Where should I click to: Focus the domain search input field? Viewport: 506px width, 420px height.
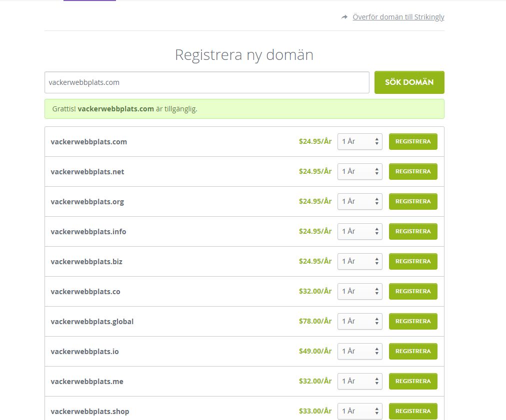point(207,82)
